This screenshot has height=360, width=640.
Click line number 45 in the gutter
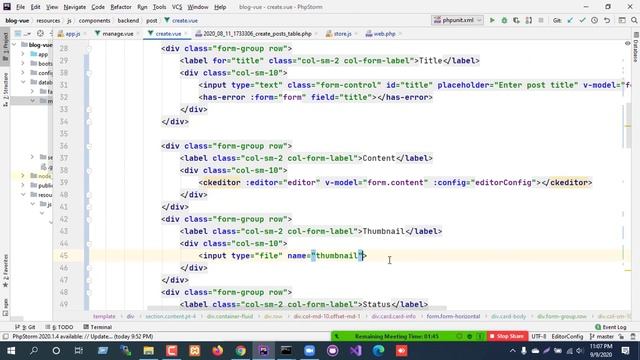click(64, 256)
